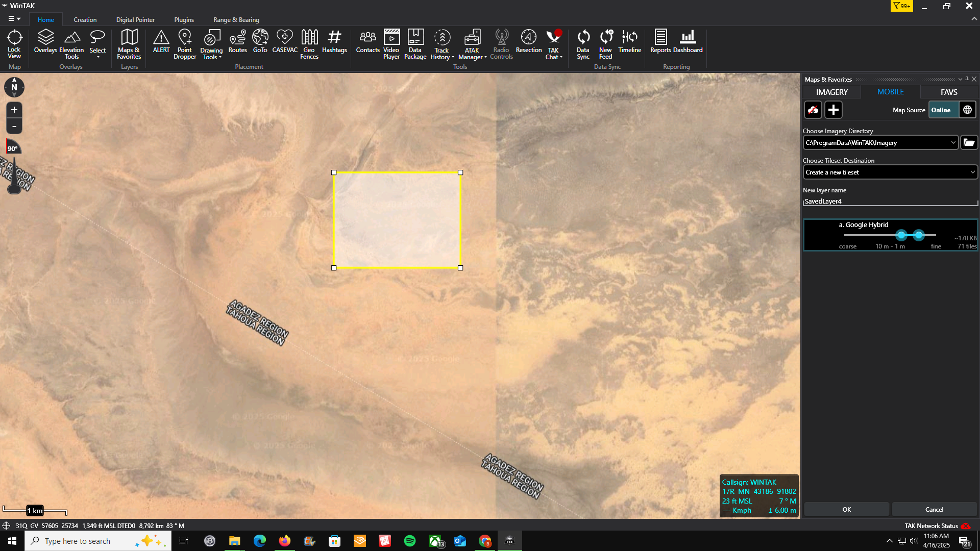
Task: Click the coarse resolution slider handle
Action: click(901, 235)
